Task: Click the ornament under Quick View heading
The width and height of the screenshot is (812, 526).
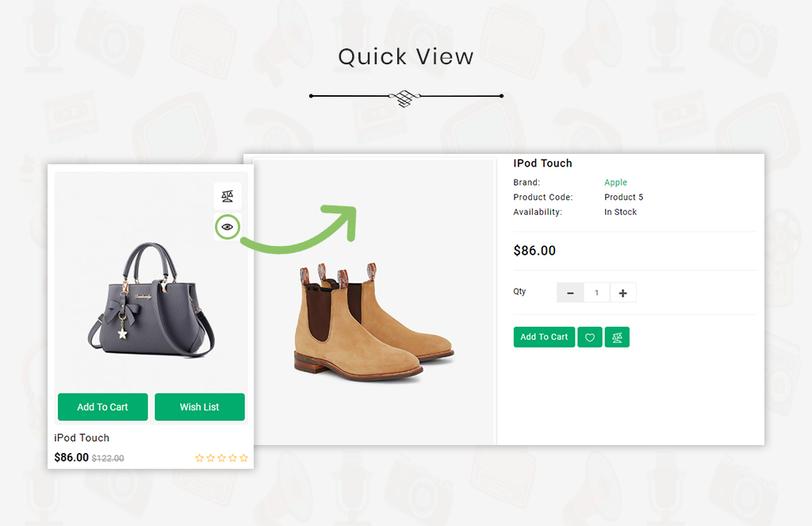Action: point(405,96)
